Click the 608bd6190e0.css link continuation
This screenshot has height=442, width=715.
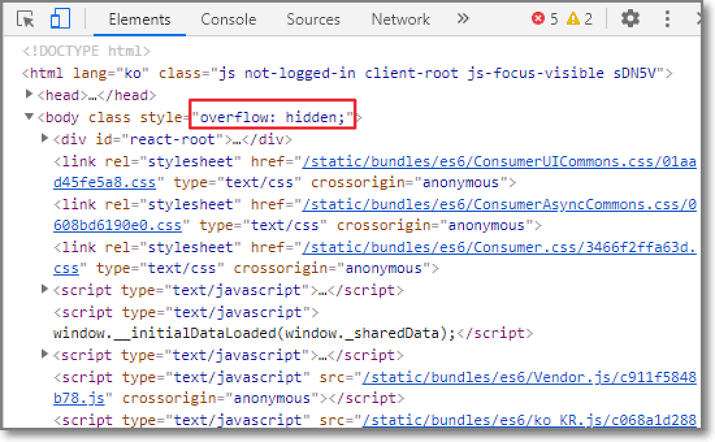[x=117, y=225]
